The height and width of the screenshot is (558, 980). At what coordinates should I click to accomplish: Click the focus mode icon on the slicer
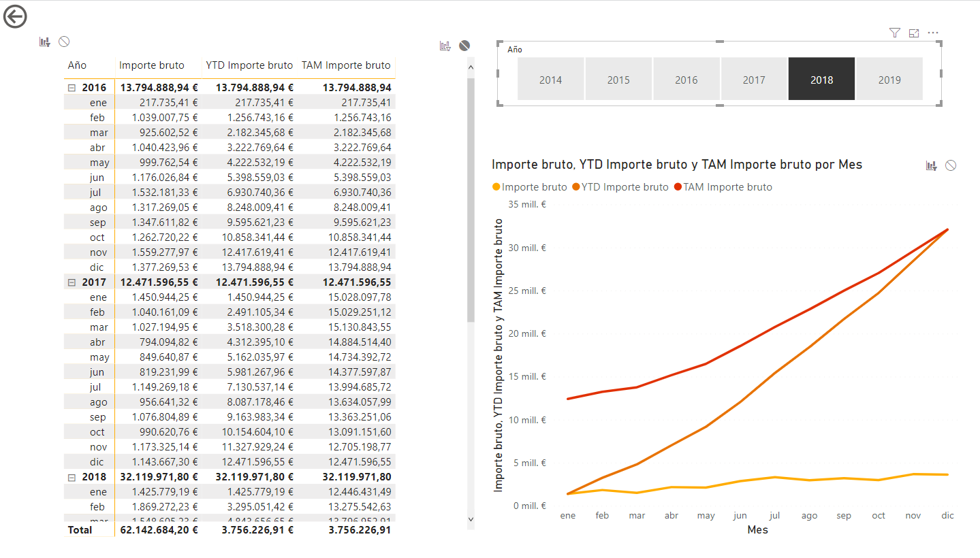[914, 32]
